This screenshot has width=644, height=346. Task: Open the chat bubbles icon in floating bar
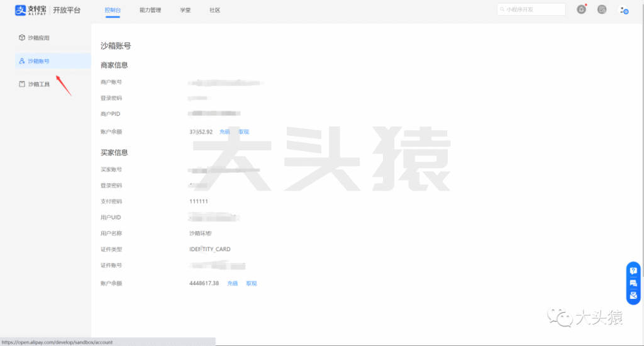pos(633,283)
